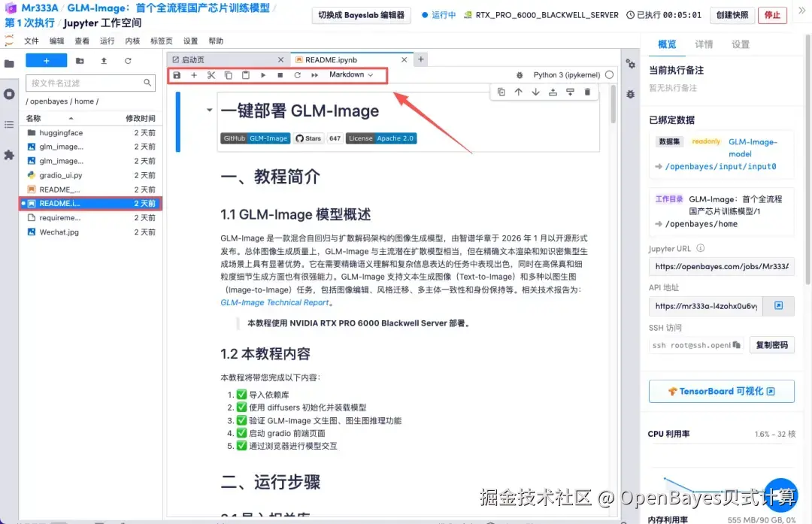
Task: Open the 文件 menu
Action: pos(32,41)
